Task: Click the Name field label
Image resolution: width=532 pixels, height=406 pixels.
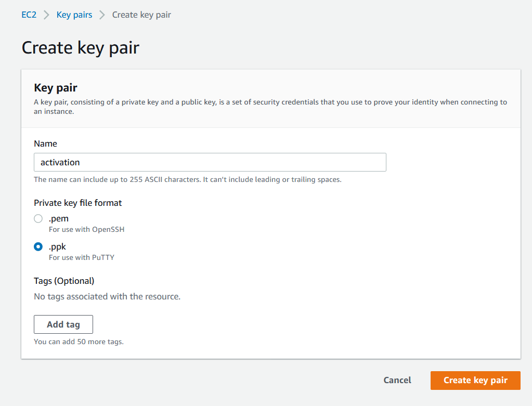Action: (45, 144)
